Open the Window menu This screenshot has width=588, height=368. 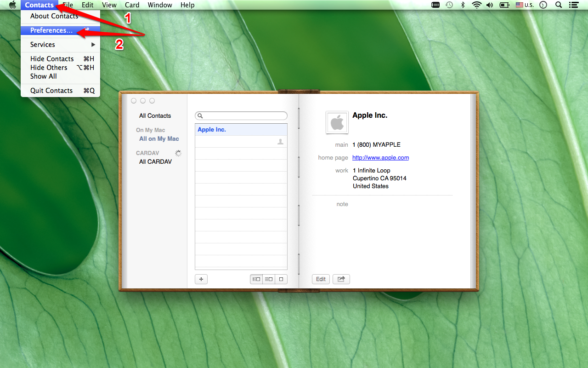pyautogui.click(x=160, y=5)
